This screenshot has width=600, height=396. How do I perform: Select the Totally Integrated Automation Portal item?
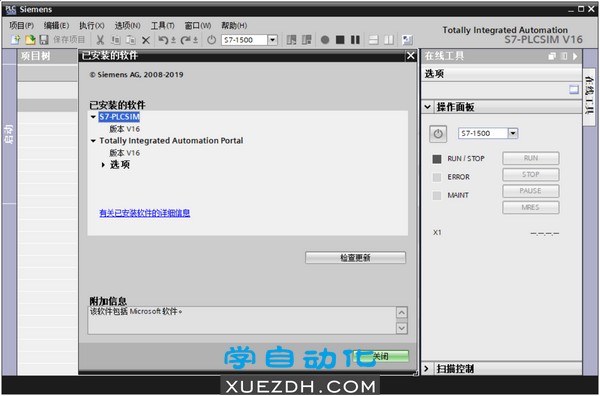click(x=171, y=141)
